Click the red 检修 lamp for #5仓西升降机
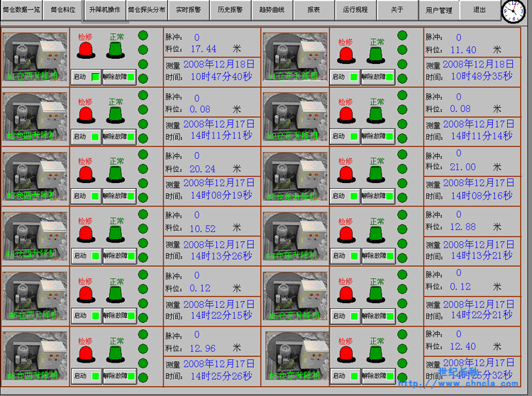The width and height of the screenshot is (532, 396). 86,295
